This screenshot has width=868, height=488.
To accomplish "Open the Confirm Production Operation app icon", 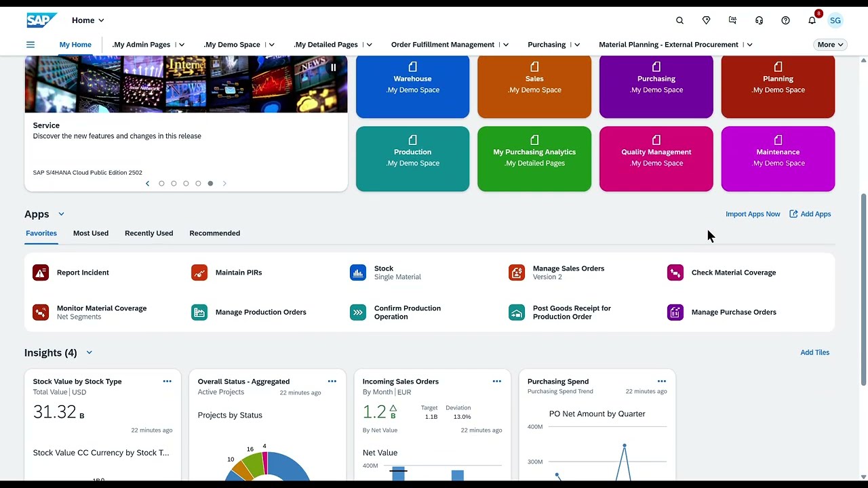I will tap(358, 312).
